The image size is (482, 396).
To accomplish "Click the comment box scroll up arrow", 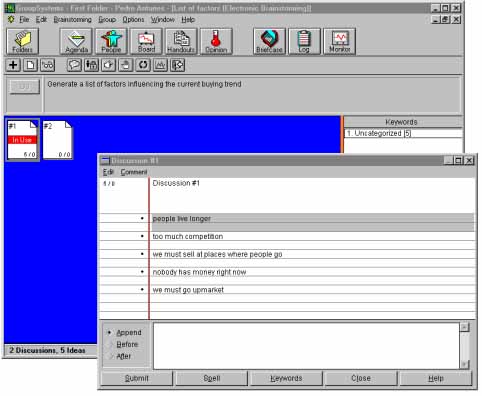I will pos(464,327).
